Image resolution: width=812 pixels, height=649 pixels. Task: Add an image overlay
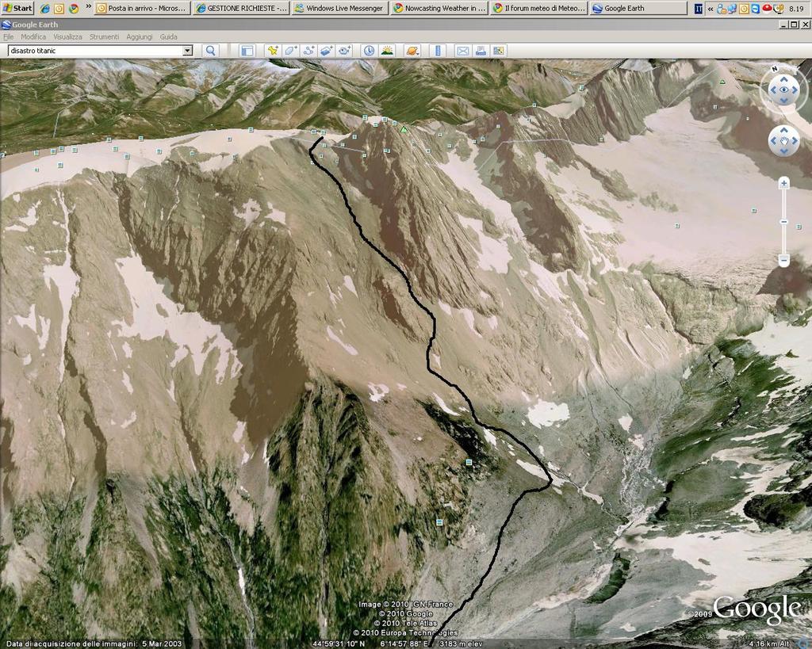326,51
